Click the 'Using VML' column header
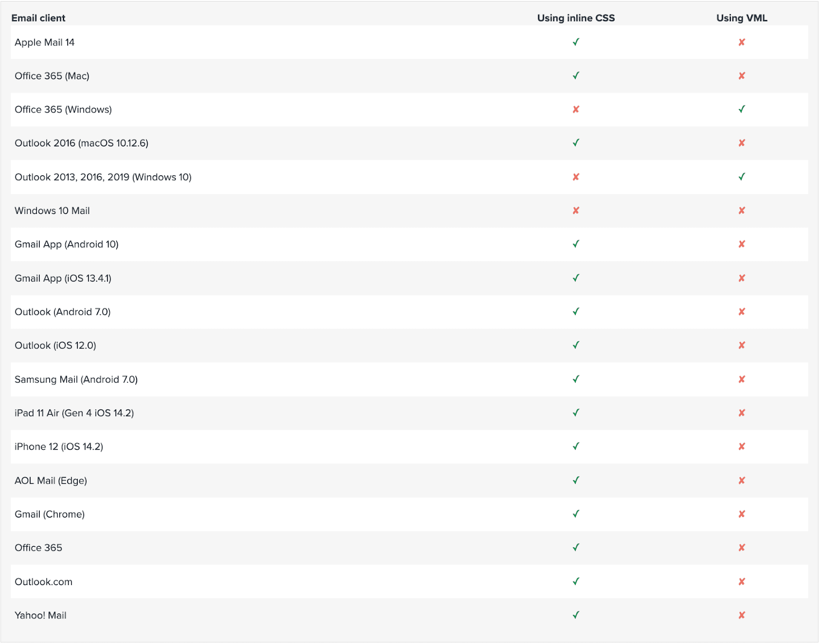Screen dimensions: 819x644 (x=742, y=18)
